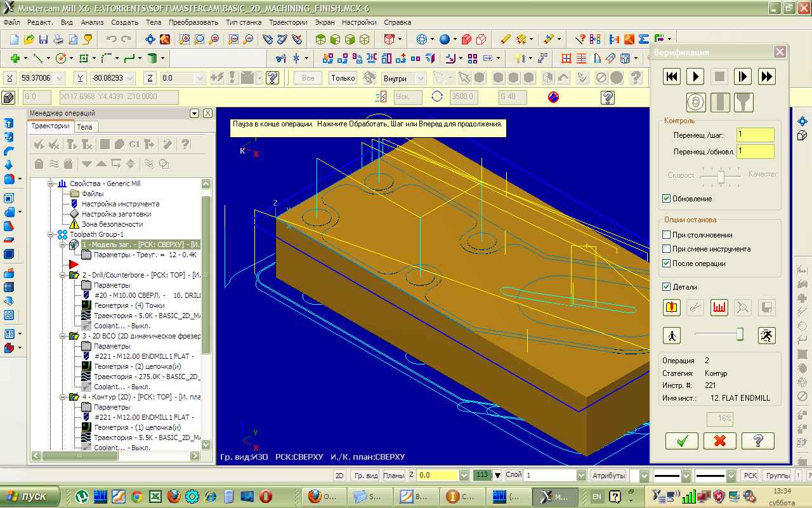Image resolution: width=812 pixels, height=508 pixels.
Task: Open the 'Траектории' menu
Action: tap(287, 22)
